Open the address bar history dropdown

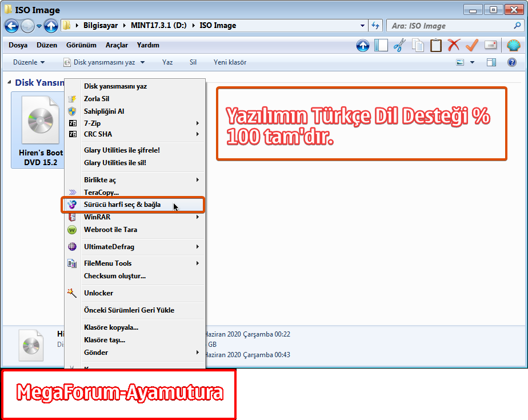pos(362,26)
